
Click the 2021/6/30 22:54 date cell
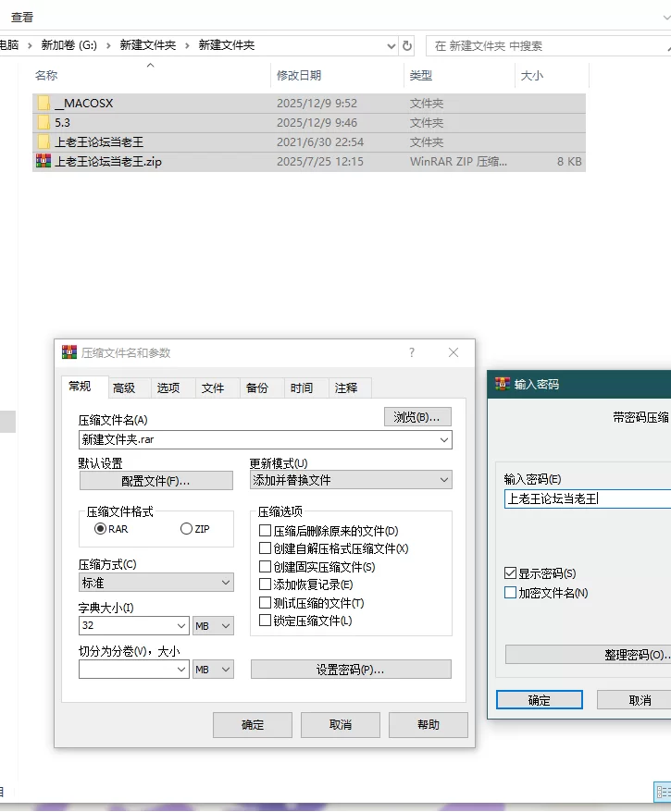pyautogui.click(x=320, y=141)
